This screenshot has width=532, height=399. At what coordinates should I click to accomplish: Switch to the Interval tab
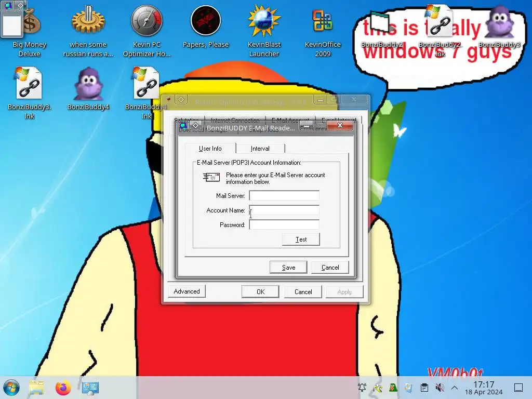(260, 149)
